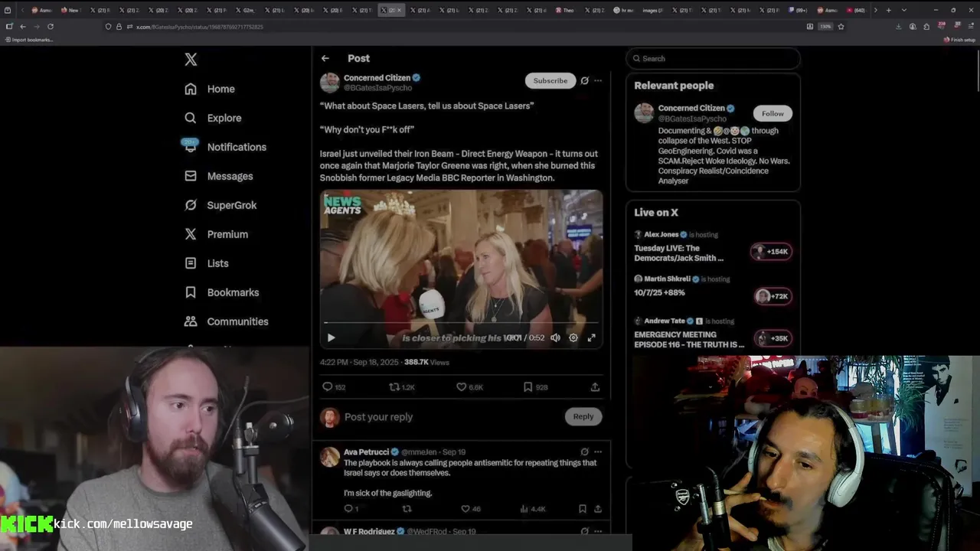980x551 pixels.
Task: Click Grok icon on Ava Petrucci's reply
Action: click(x=585, y=452)
